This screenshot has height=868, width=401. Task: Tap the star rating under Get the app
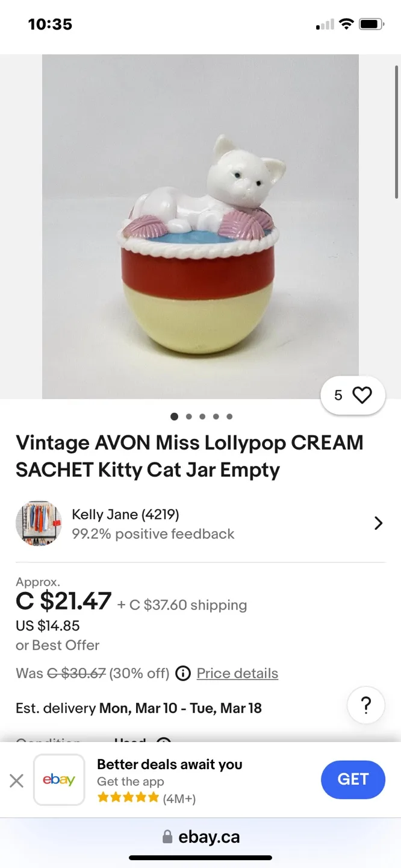[128, 796]
